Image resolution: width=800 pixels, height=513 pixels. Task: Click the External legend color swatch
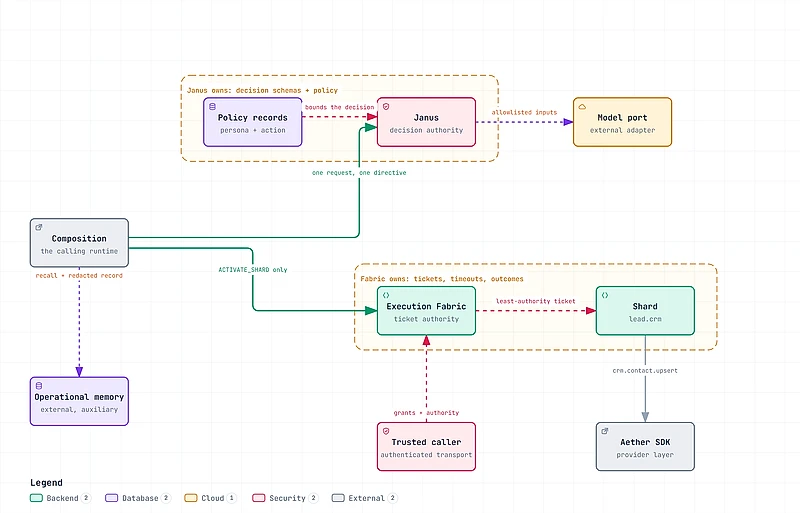click(338, 498)
